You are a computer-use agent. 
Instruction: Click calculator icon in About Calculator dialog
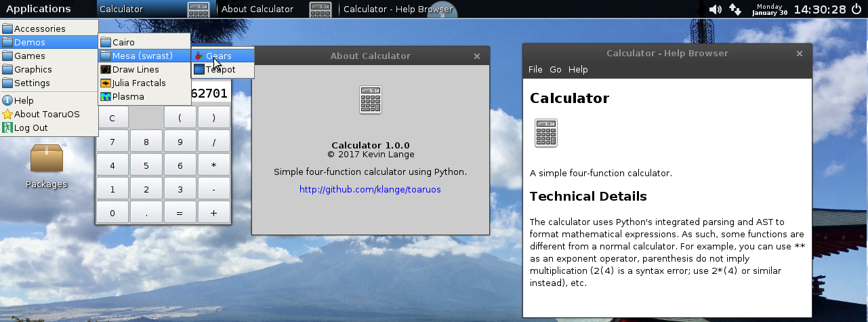click(x=370, y=100)
